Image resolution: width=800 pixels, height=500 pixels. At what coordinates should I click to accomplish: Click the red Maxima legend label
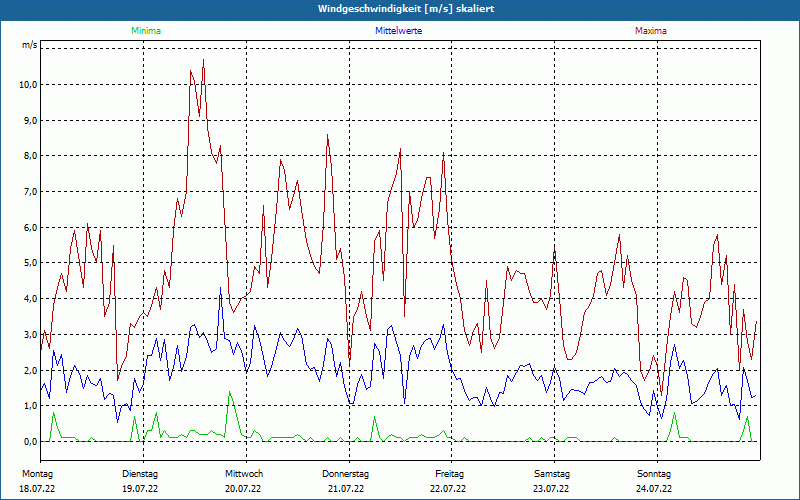(x=651, y=31)
